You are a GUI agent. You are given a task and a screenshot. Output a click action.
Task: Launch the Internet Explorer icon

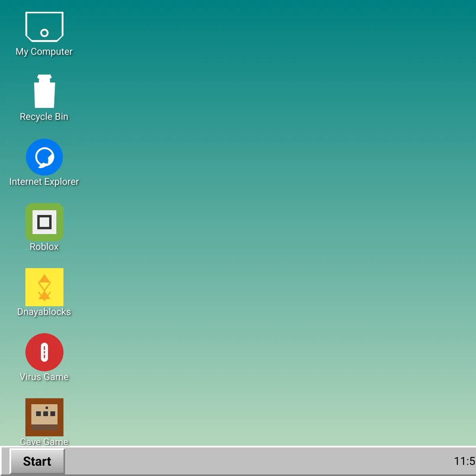(44, 157)
